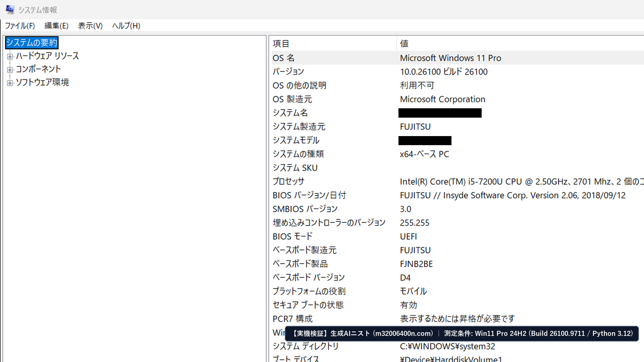644x362 pixels.
Task: Click the value 255.255
Action: point(415,223)
